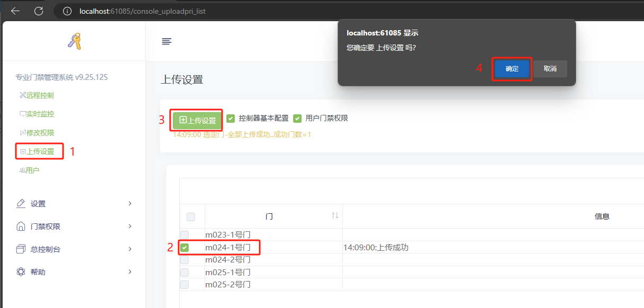Viewport: 644px width, 308px height.
Task: Click the gear icon beside 帮助
Action: [x=21, y=272]
